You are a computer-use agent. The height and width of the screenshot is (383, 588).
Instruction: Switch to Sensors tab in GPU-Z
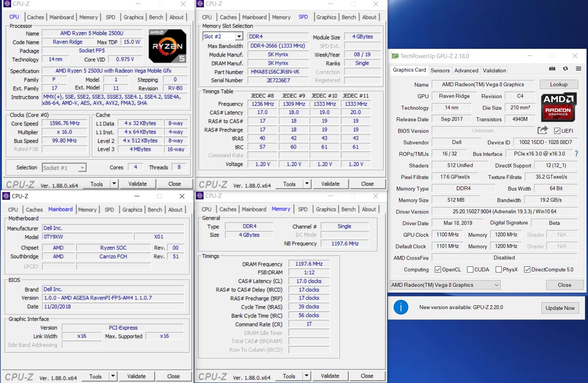(x=440, y=70)
